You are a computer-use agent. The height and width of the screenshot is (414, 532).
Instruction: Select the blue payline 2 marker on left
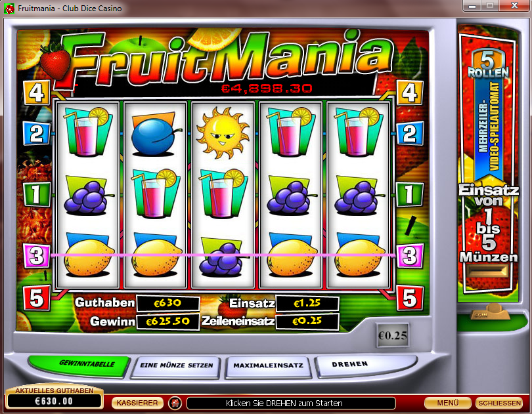click(x=37, y=133)
